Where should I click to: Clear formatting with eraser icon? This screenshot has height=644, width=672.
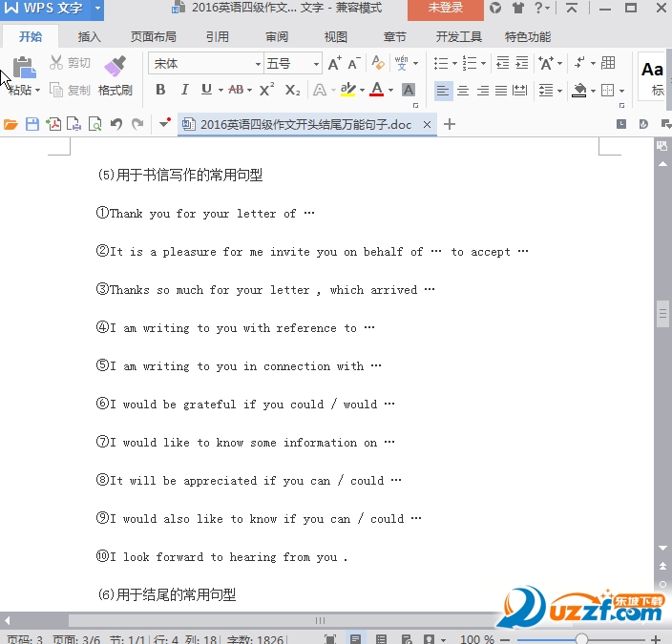(x=378, y=63)
